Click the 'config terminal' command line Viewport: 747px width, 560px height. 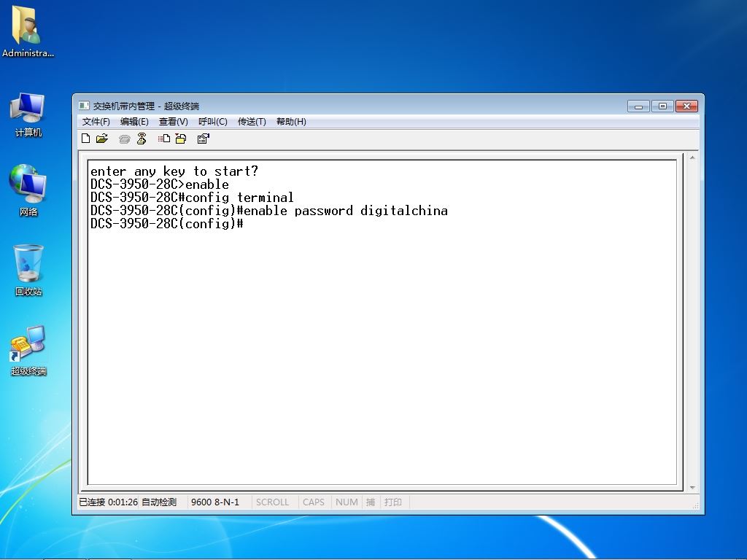(192, 197)
